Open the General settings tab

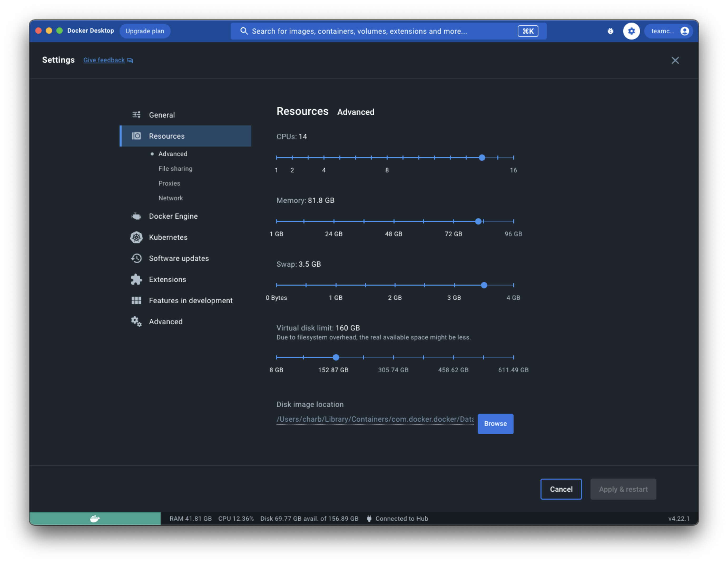[x=162, y=115]
